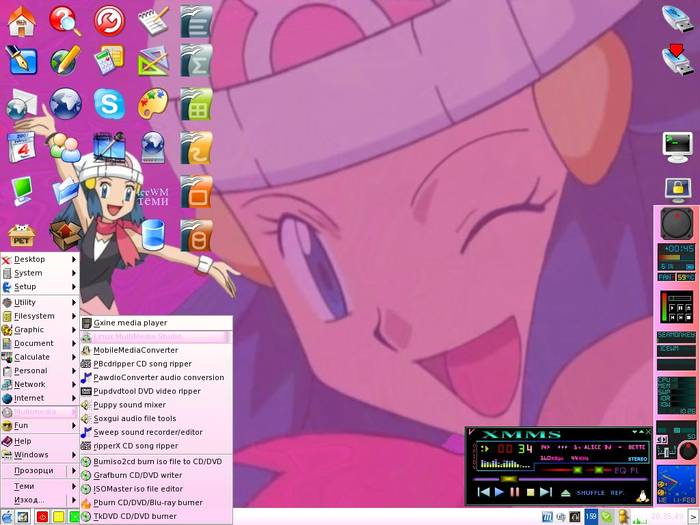Click the XMMS volume slider
The height and width of the screenshot is (525, 700).
coord(560,471)
